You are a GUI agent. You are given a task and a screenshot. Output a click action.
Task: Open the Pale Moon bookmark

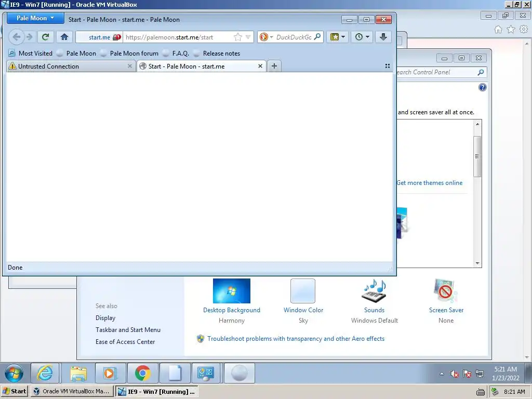pyautogui.click(x=76, y=54)
